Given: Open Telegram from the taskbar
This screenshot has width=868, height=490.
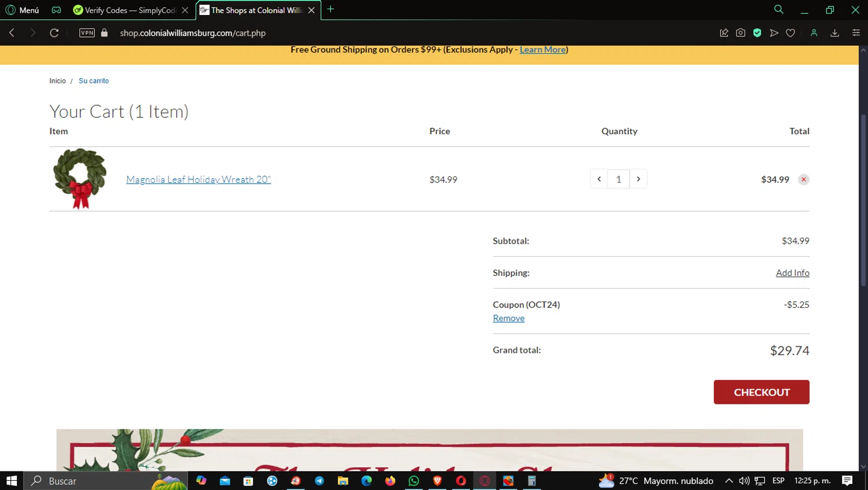Looking at the screenshot, I should pyautogui.click(x=319, y=481).
